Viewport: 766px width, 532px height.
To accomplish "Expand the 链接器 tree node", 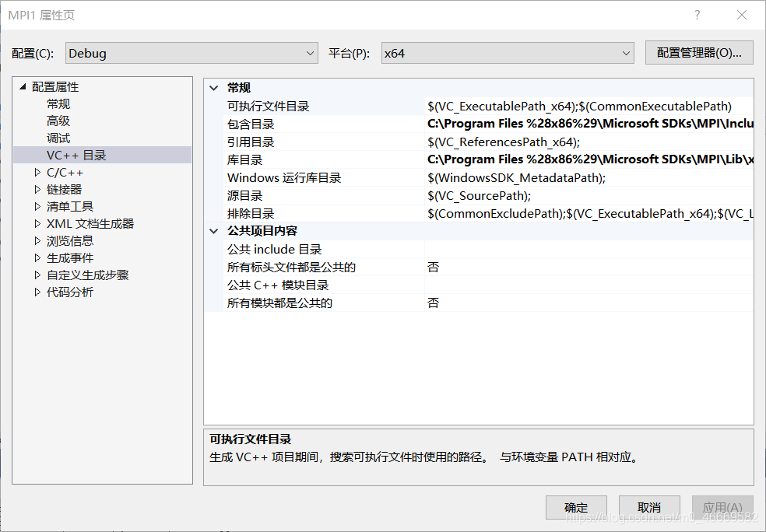I will click(x=36, y=189).
